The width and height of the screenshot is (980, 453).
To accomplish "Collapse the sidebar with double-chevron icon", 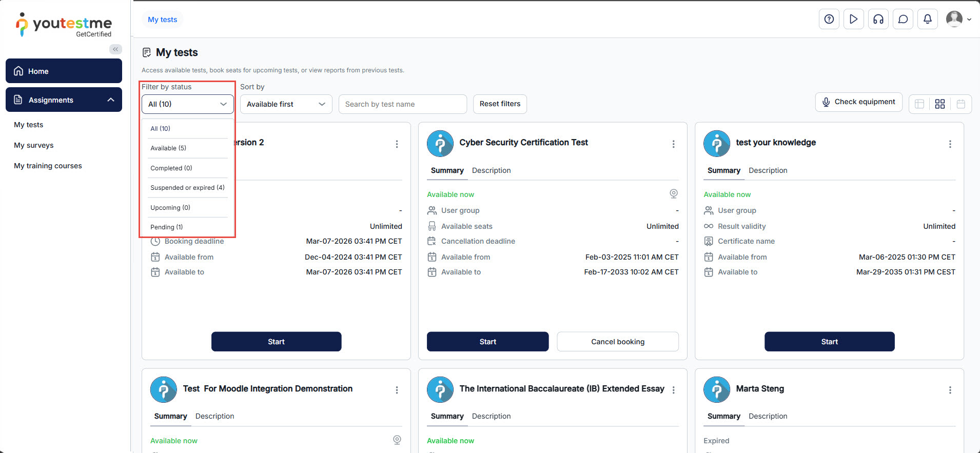I will pos(115,49).
